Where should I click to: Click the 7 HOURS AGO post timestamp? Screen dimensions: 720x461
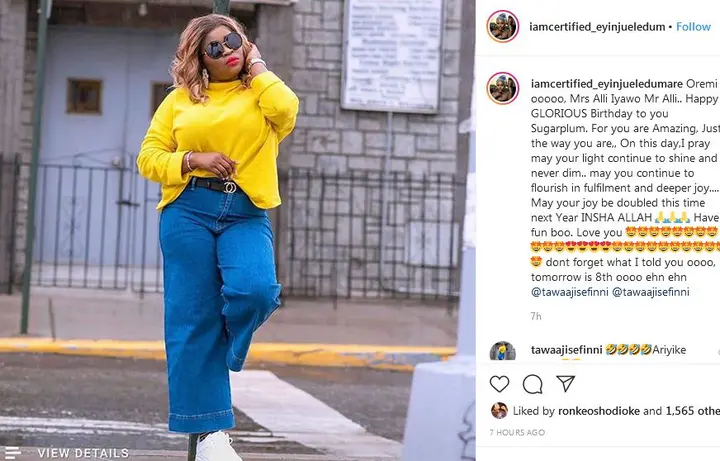[x=517, y=433]
